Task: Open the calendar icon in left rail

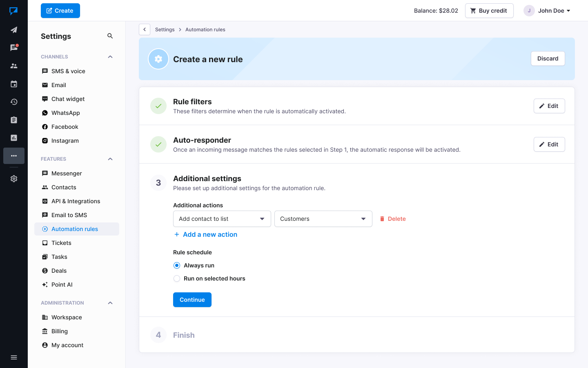Action: tap(14, 84)
